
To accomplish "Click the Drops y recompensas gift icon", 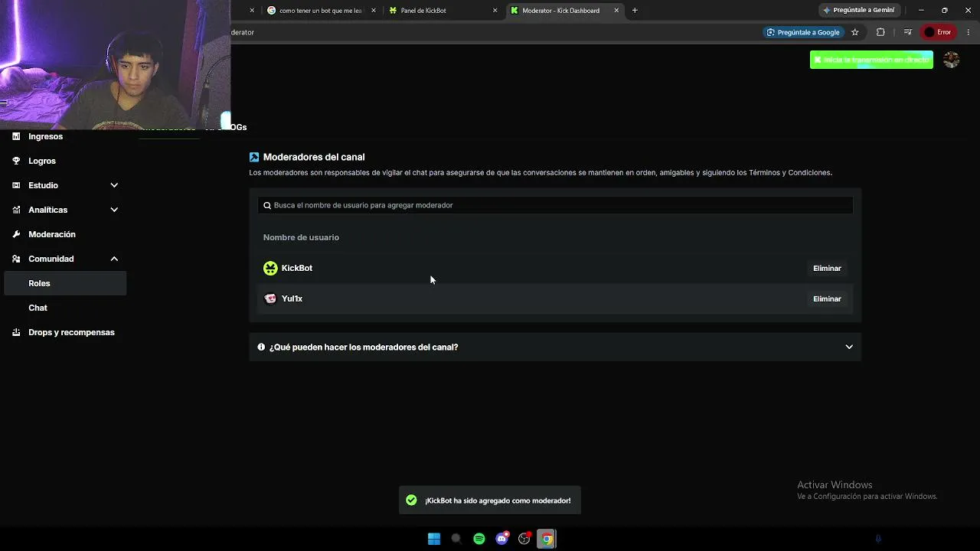I will coord(16,332).
